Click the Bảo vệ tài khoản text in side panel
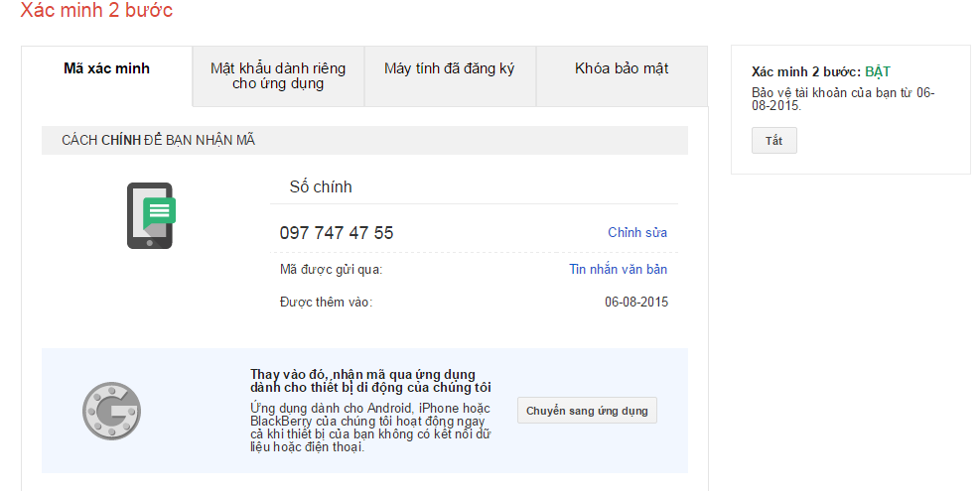 pyautogui.click(x=843, y=99)
